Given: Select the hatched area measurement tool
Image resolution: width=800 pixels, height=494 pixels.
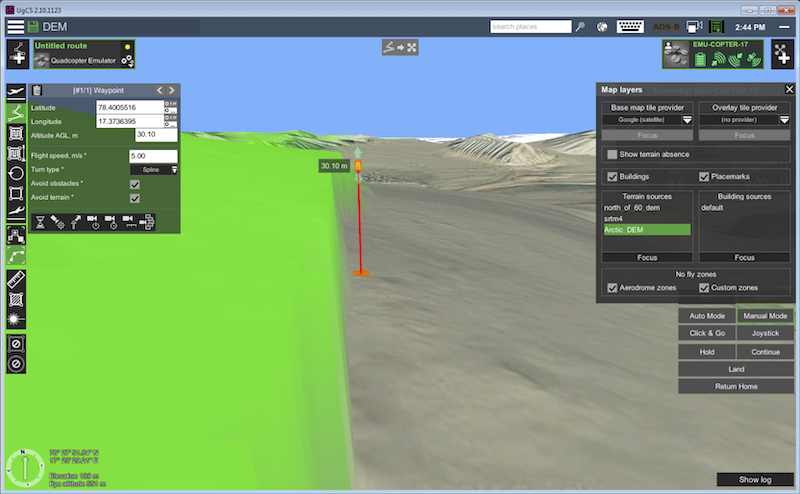Looking at the screenshot, I should click(16, 300).
